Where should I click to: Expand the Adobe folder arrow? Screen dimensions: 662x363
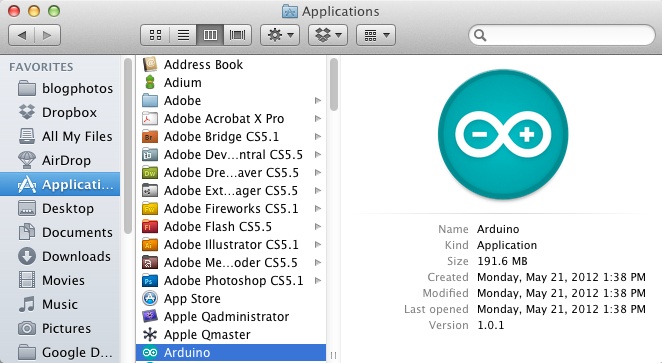tap(318, 100)
